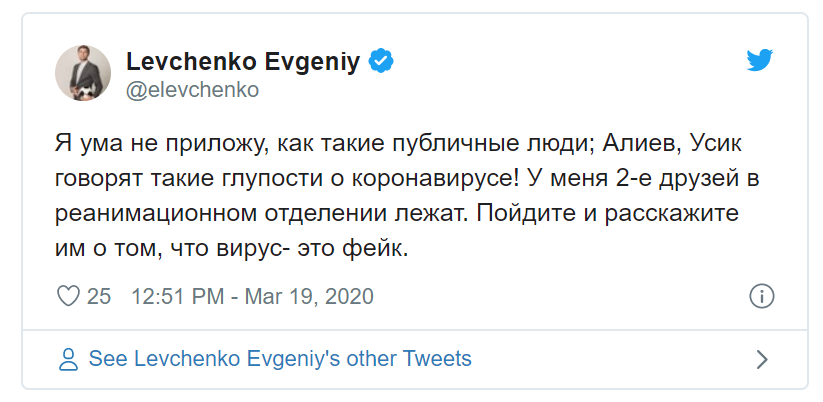Viewport: 823px width, 402px height.
Task: Open the tweet info circle icon
Action: [761, 296]
